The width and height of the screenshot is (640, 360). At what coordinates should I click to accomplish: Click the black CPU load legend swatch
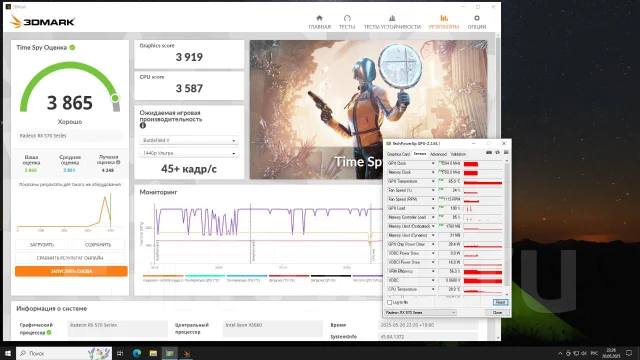331,276
